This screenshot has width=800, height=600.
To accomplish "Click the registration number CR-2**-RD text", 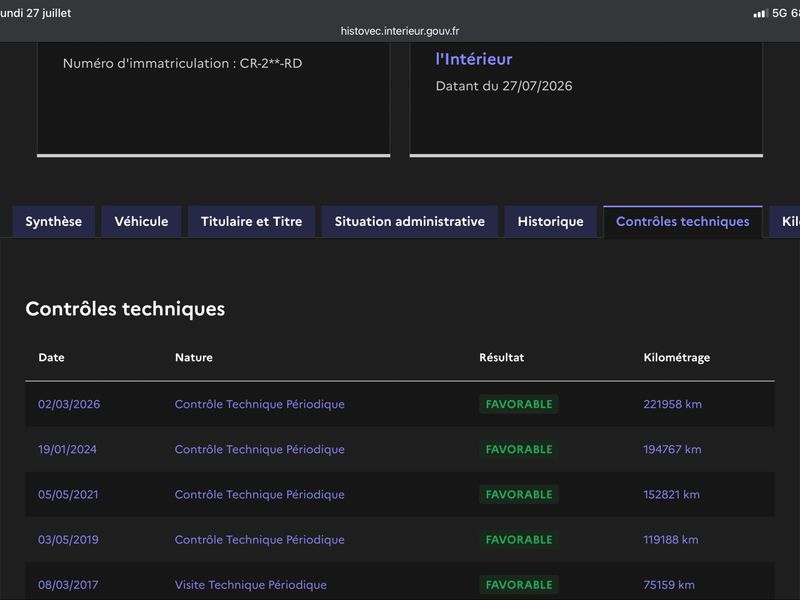I will pyautogui.click(x=271, y=63).
